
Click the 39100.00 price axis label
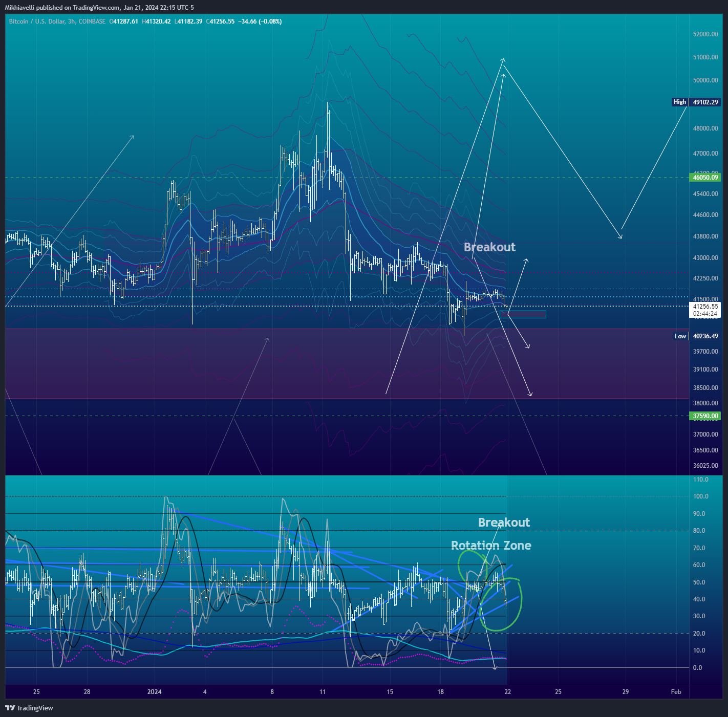(x=705, y=370)
